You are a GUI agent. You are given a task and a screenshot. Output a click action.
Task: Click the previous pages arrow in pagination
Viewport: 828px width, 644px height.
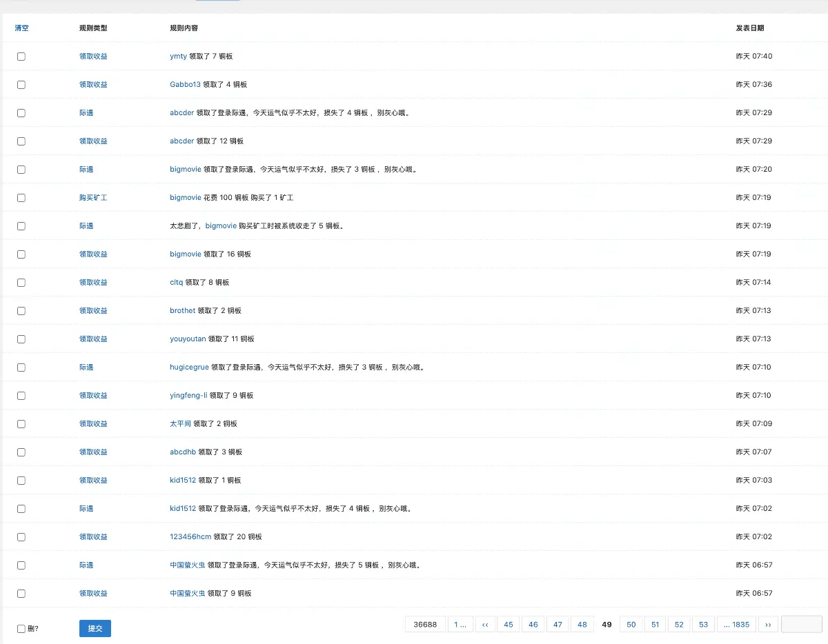pyautogui.click(x=485, y=624)
